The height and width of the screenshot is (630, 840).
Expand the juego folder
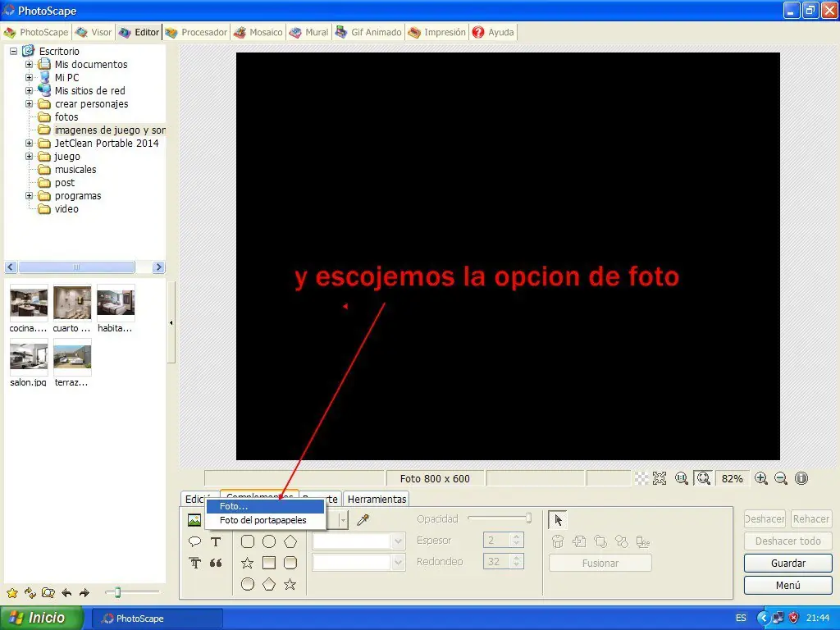click(29, 157)
